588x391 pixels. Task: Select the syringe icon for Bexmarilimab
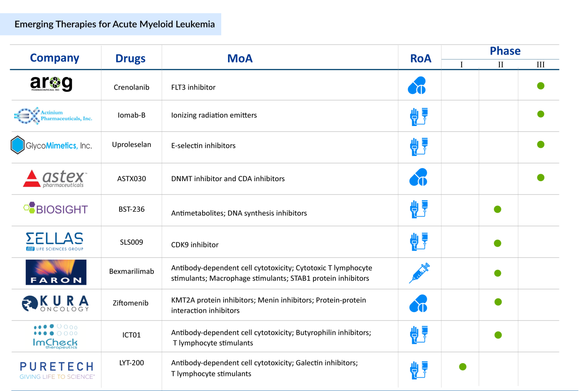[419, 272]
